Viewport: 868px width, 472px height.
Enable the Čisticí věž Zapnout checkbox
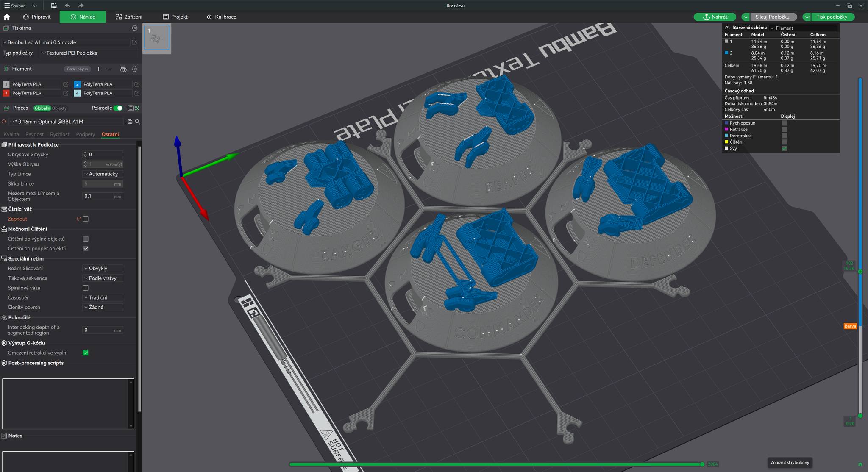point(86,219)
